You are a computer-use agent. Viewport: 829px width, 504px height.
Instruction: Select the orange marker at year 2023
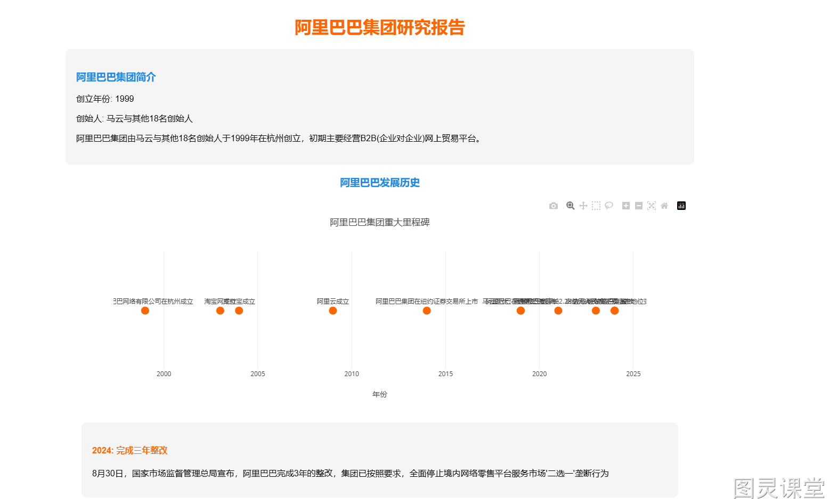(596, 311)
